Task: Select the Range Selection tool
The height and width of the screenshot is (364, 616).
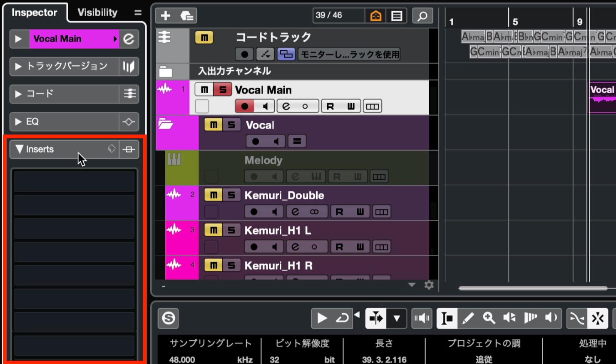Action: pyautogui.click(x=447, y=318)
